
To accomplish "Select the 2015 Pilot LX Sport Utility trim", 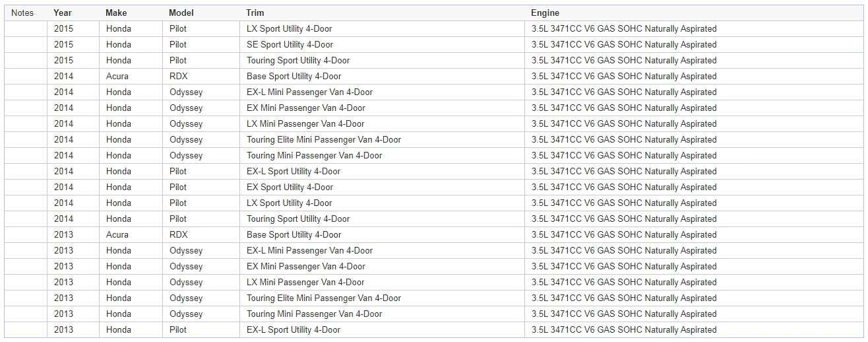I will click(289, 29).
